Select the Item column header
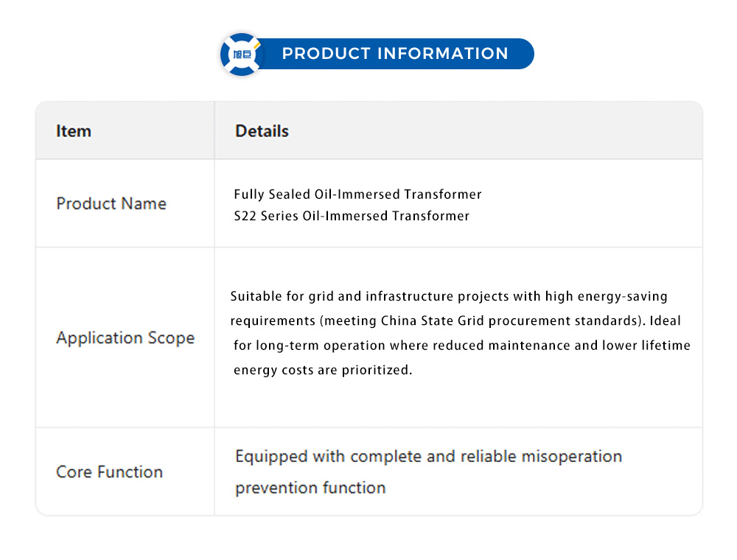 click(x=74, y=131)
